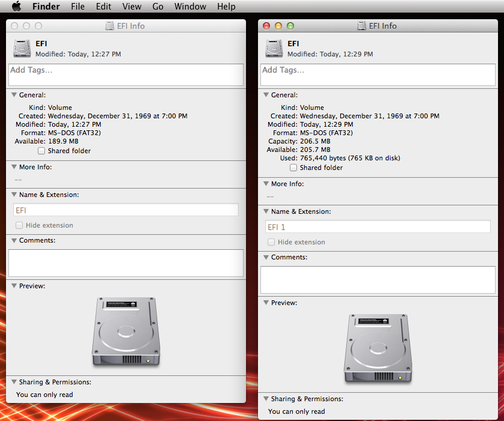Image resolution: width=504 pixels, height=421 pixels.
Task: Click Modified Today 12:29 PM header text
Action: (x=330, y=54)
